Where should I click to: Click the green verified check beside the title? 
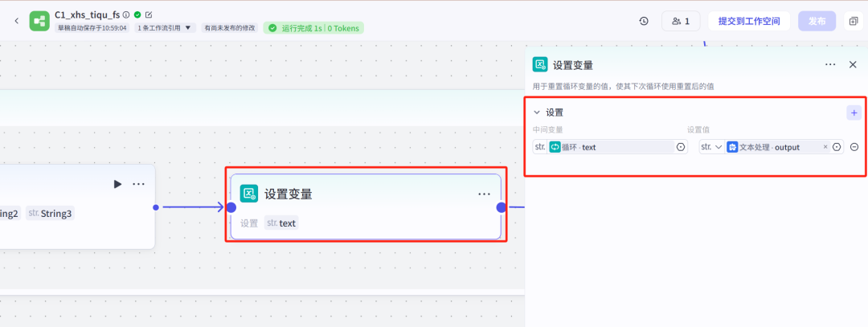pyautogui.click(x=137, y=15)
